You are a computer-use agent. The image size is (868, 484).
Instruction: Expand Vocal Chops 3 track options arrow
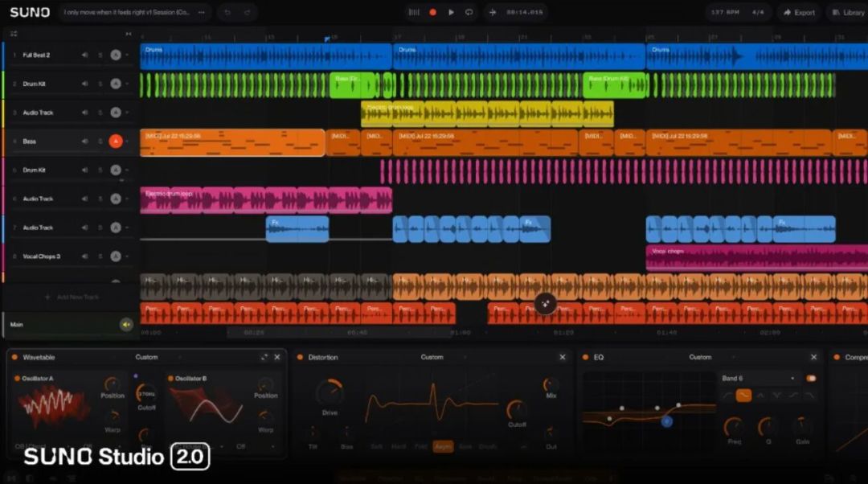click(x=127, y=256)
